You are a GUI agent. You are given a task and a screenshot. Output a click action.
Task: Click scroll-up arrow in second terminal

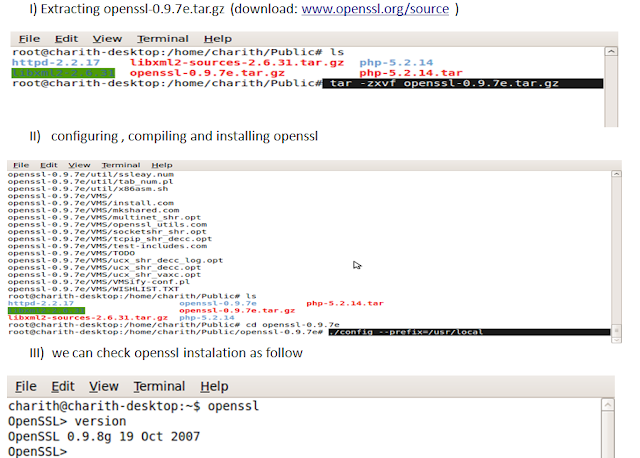pyautogui.click(x=616, y=174)
